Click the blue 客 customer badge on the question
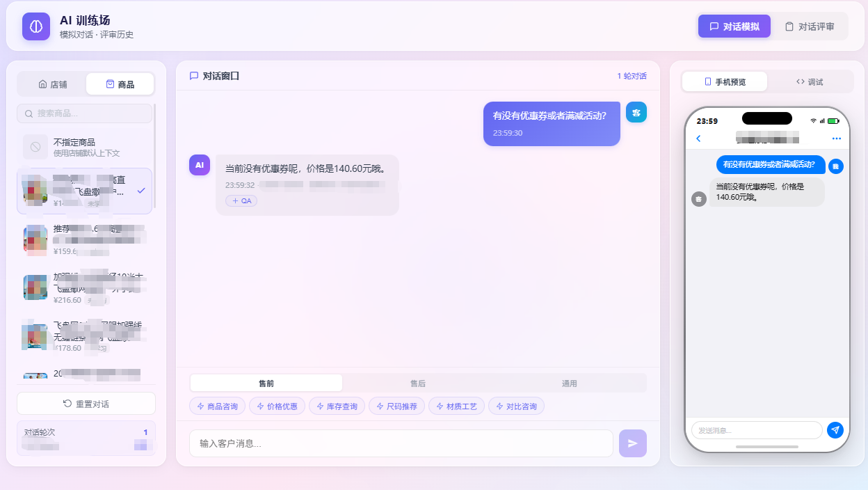 click(636, 111)
